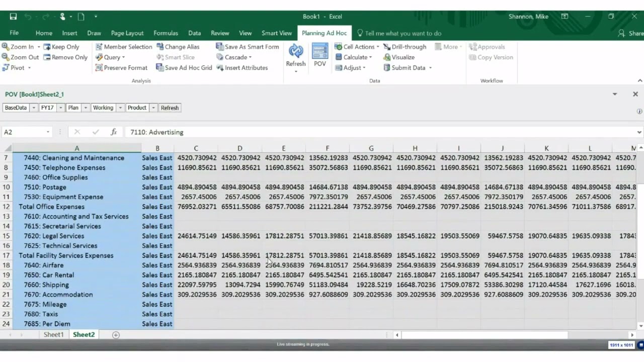Click the Zoom Out ribbon button
This screenshot has height=362, width=644.
click(20, 57)
